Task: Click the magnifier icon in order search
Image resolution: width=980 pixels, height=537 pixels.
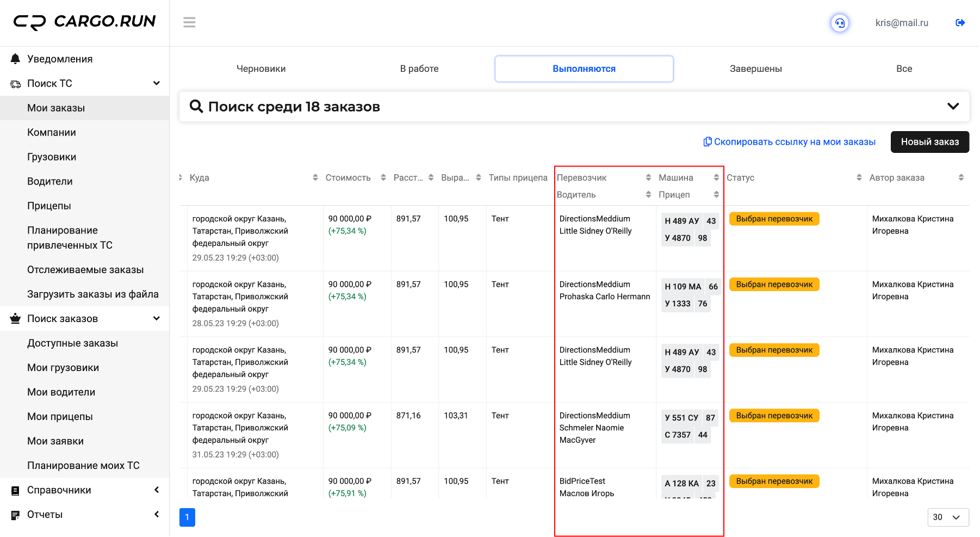Action: pos(196,106)
